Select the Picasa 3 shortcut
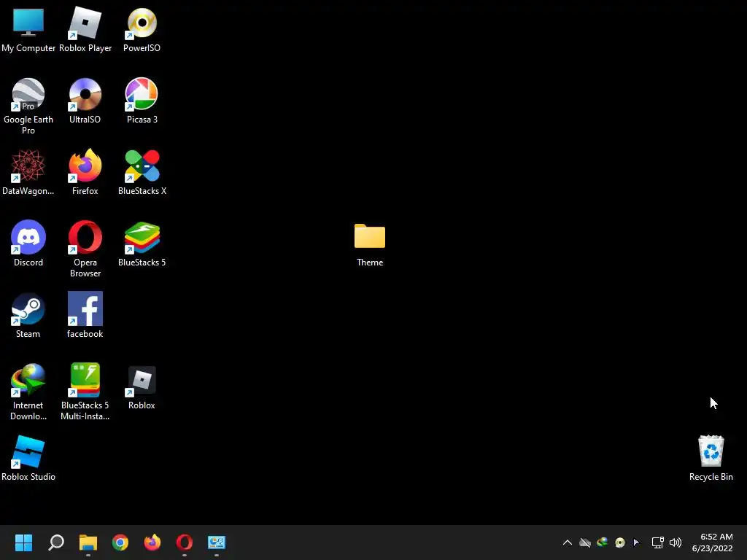The image size is (747, 560). 142,101
